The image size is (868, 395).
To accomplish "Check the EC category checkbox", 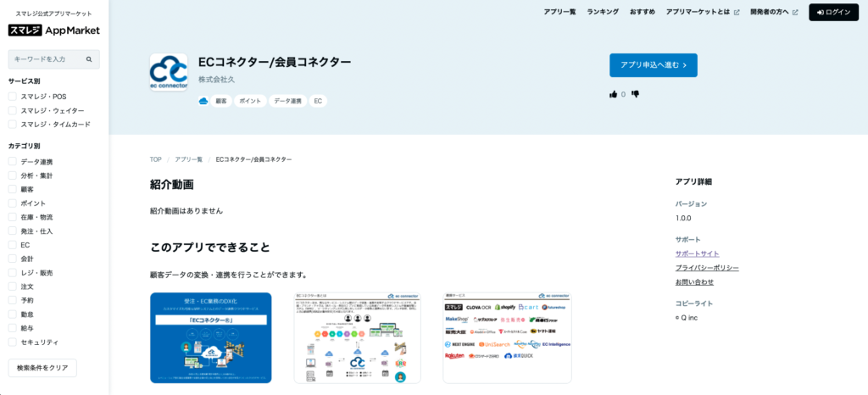I will click(x=12, y=244).
